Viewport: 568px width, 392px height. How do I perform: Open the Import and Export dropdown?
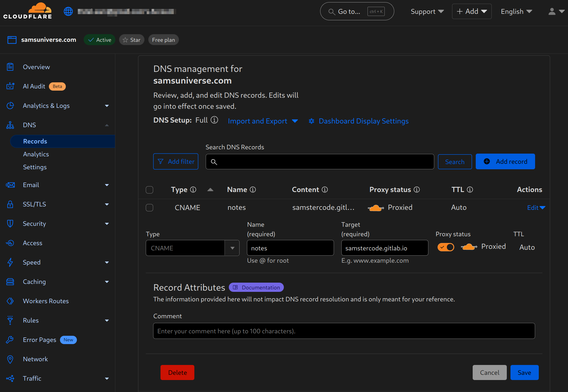click(263, 121)
